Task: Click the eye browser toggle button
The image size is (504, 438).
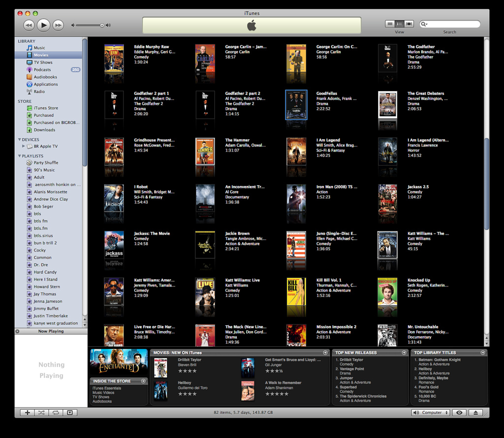Action: click(459, 412)
